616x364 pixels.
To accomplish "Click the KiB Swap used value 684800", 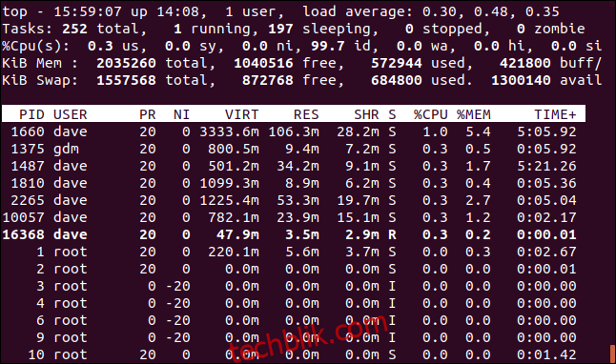I will (x=397, y=80).
